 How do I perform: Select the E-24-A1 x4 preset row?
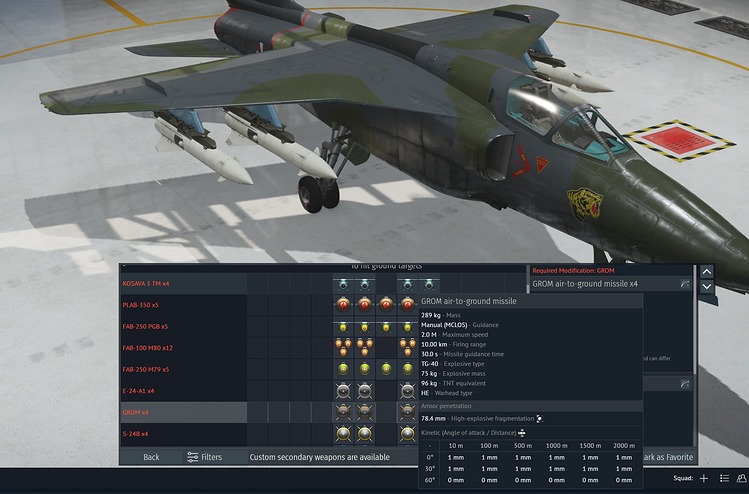click(183, 391)
